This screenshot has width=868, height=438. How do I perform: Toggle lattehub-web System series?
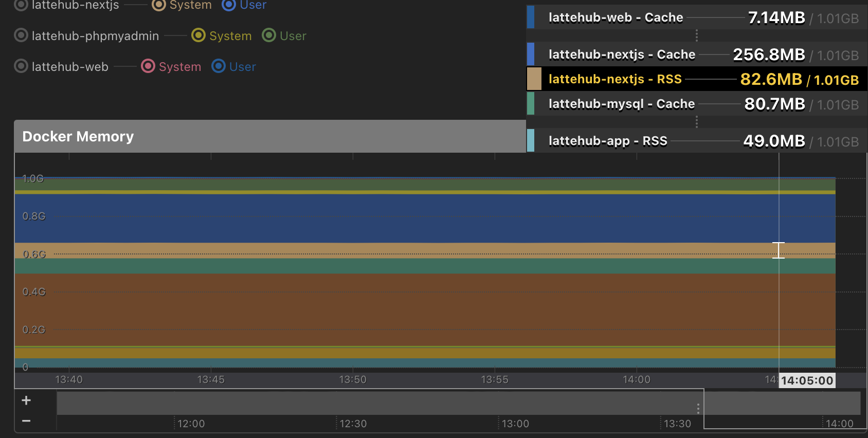(171, 67)
